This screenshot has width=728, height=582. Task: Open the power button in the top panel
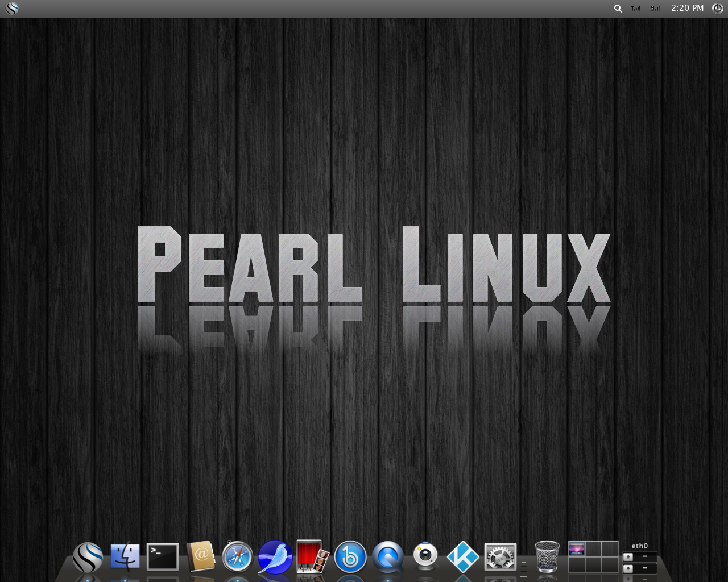point(718,8)
